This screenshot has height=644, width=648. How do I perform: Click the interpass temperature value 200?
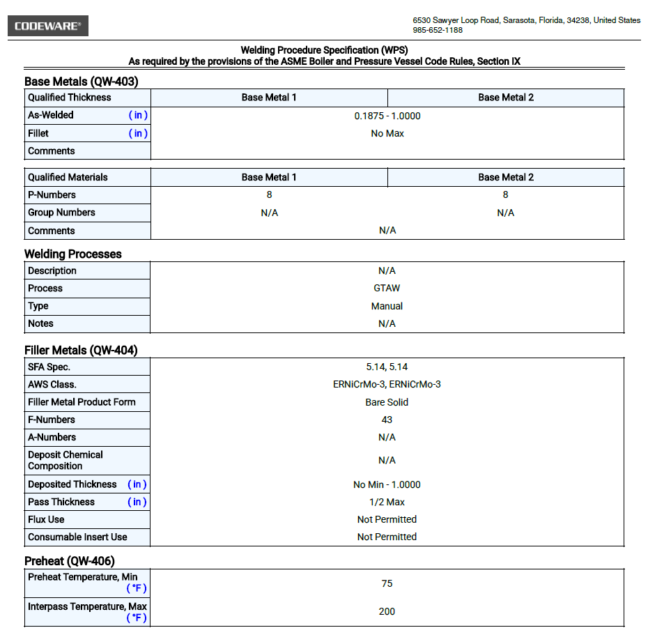(x=387, y=611)
